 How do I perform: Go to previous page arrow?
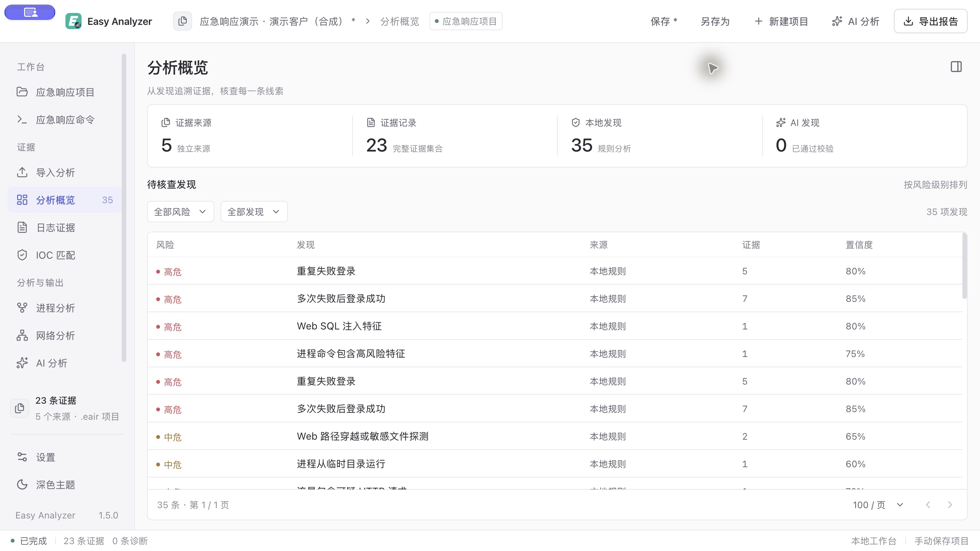[928, 505]
